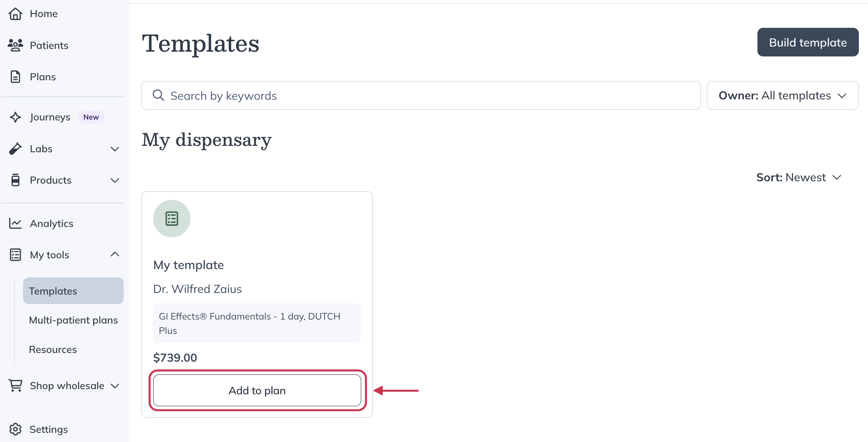Select the Templates sidebar entry
This screenshot has width=868, height=442.
53,291
